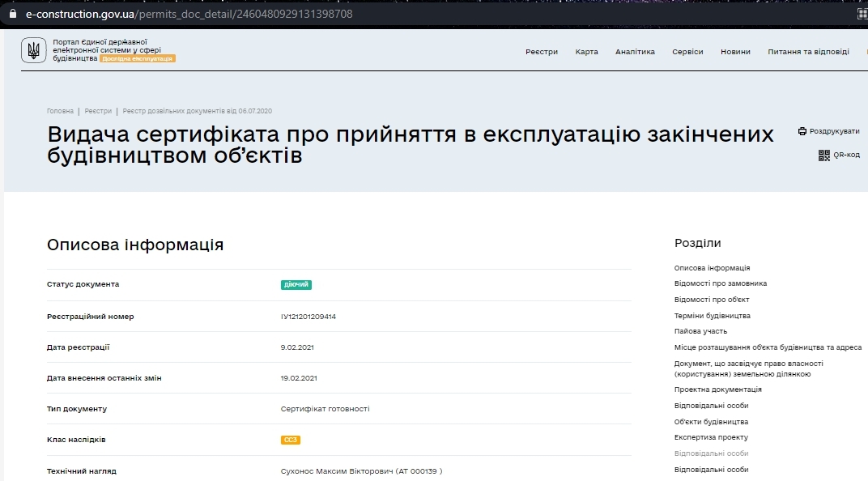This screenshot has width=868, height=481.
Task: Go to Головна breadcrumb link
Action: [60, 111]
